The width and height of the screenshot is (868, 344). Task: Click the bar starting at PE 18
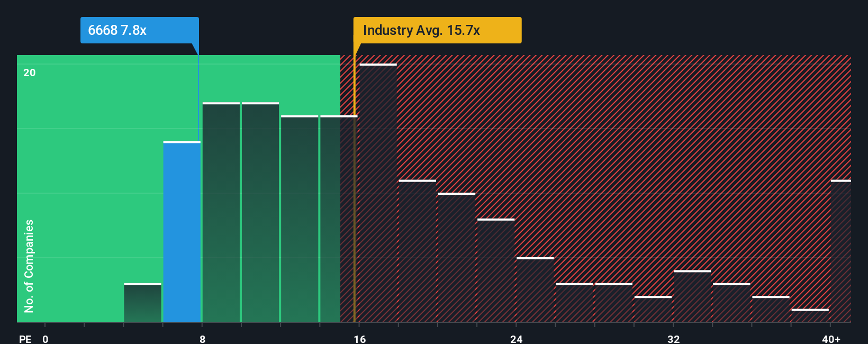point(418,251)
